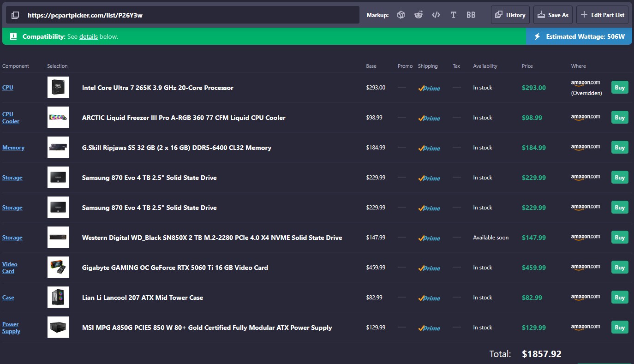Click Amazon logo in WD_Black SN850X row
The width and height of the screenshot is (634, 364).
point(586,237)
